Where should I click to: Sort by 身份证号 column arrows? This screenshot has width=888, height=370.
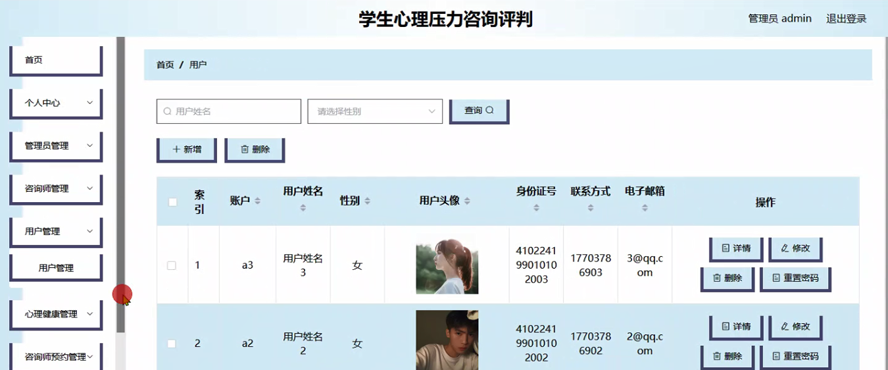click(536, 208)
